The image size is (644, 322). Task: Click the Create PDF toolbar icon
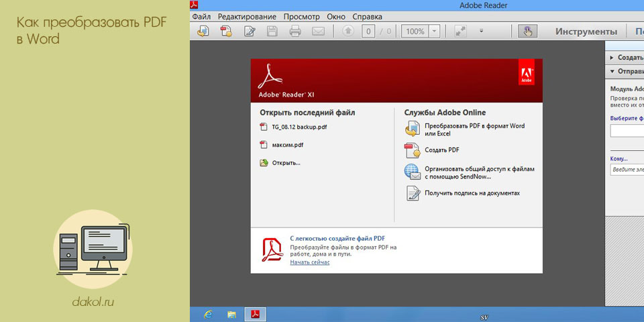click(226, 32)
